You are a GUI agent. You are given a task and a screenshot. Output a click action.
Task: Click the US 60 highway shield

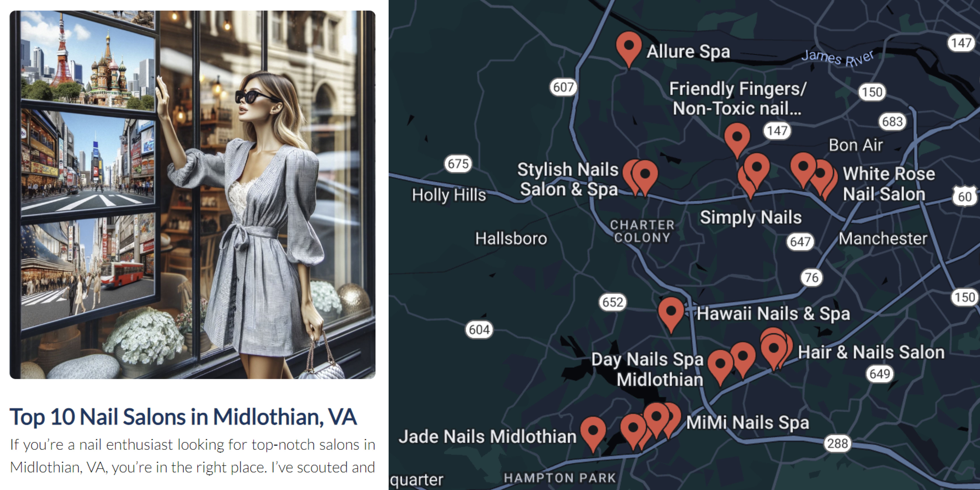[x=964, y=196]
